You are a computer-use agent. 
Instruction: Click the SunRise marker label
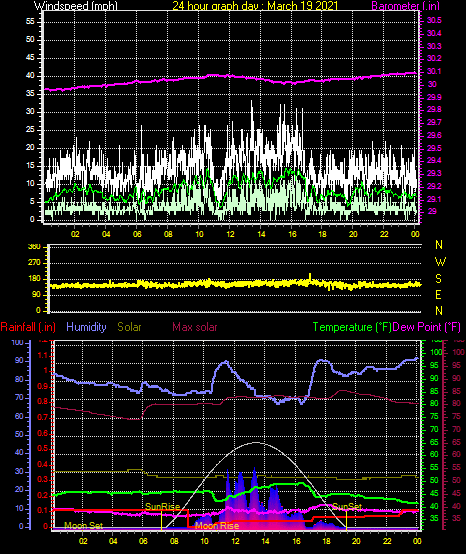click(x=163, y=507)
